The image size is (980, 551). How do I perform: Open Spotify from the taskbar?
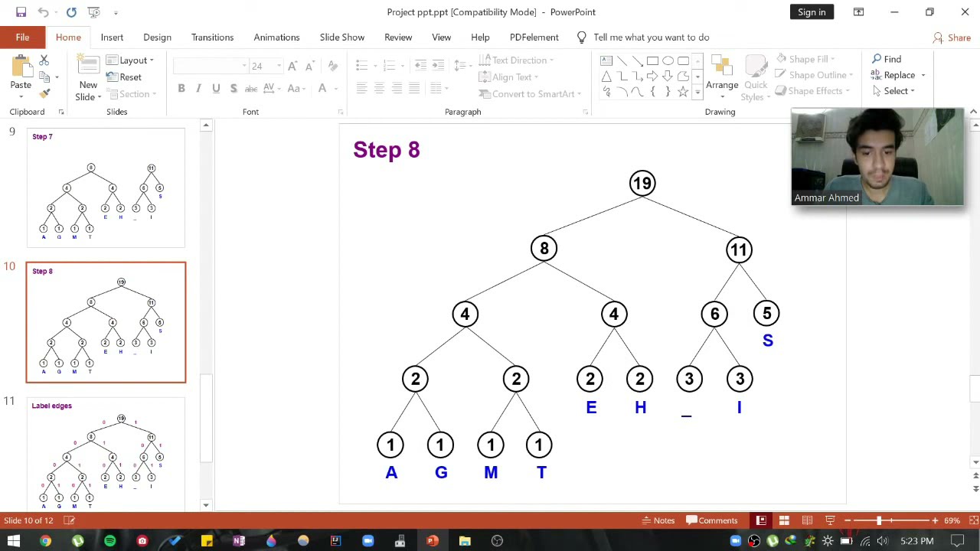click(x=109, y=541)
